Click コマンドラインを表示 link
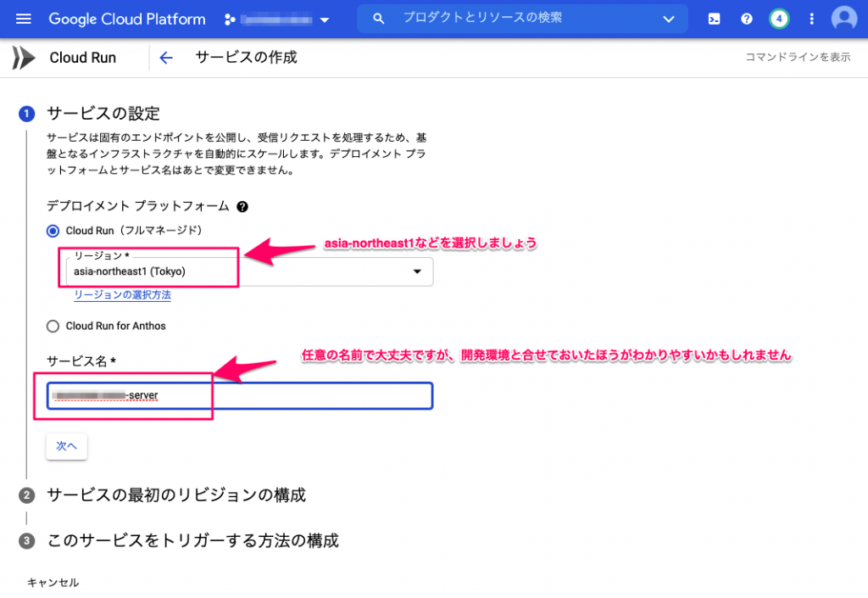 coord(798,57)
